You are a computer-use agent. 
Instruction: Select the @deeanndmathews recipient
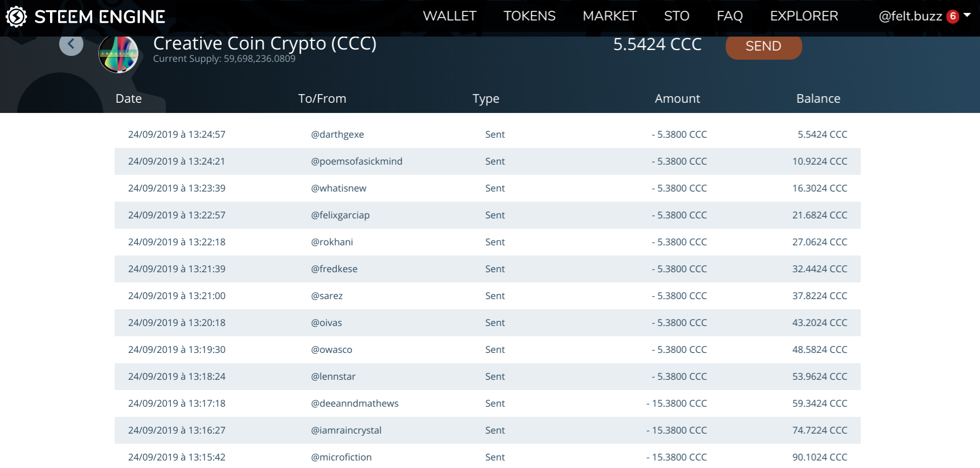click(x=355, y=403)
